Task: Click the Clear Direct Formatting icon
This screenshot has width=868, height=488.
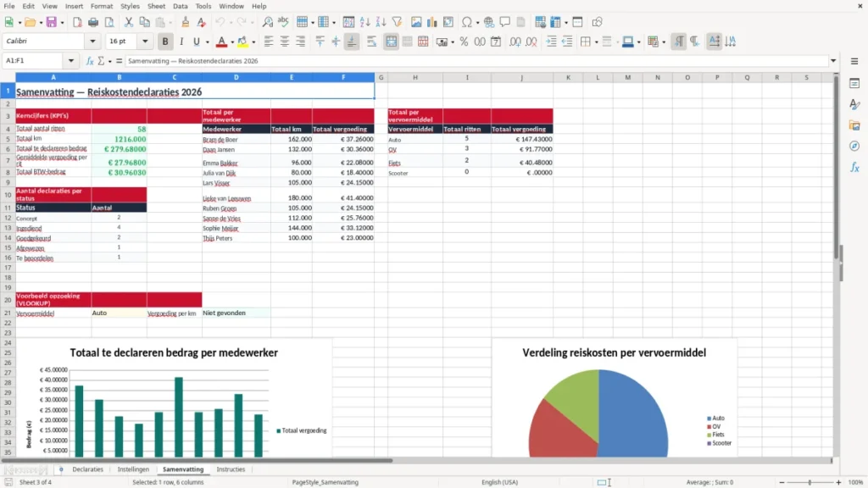Action: pos(202,22)
